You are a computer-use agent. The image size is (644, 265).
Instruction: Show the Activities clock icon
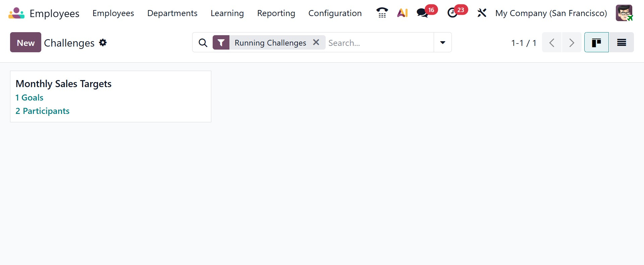pyautogui.click(x=452, y=13)
